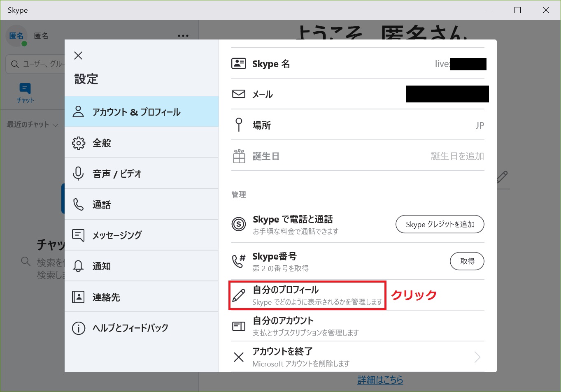Click the profile avatar 匿名 in main window

point(16,36)
